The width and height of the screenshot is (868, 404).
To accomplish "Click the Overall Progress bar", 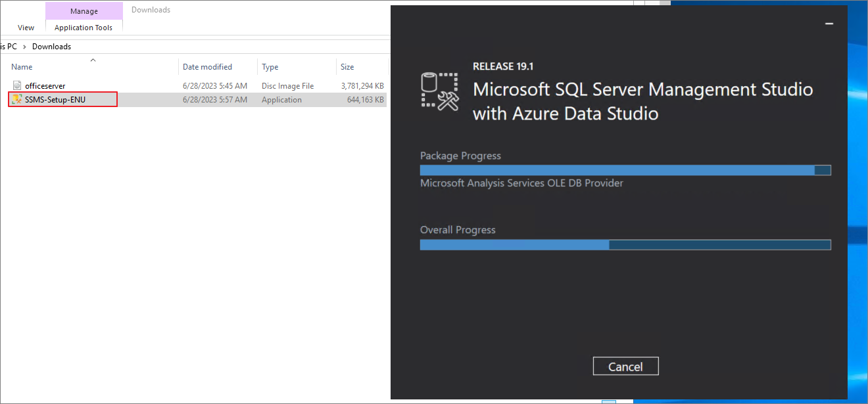I will tap(625, 244).
